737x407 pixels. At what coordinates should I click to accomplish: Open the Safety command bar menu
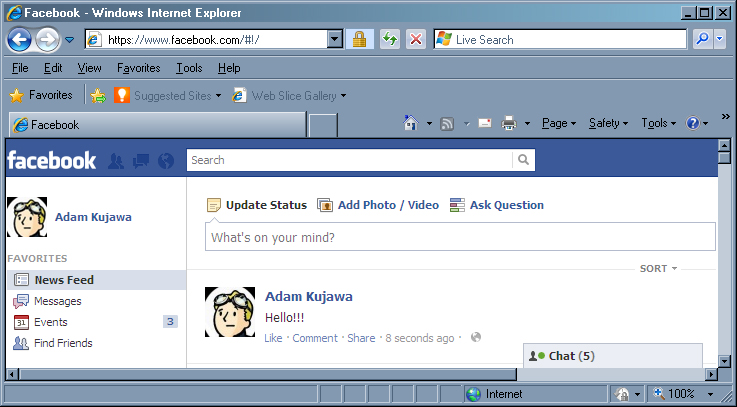tap(609, 123)
